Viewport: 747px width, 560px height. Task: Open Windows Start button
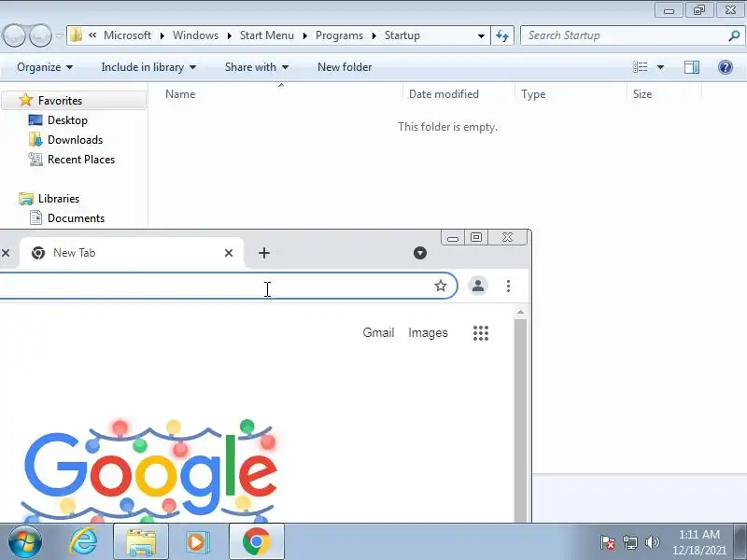tap(25, 542)
